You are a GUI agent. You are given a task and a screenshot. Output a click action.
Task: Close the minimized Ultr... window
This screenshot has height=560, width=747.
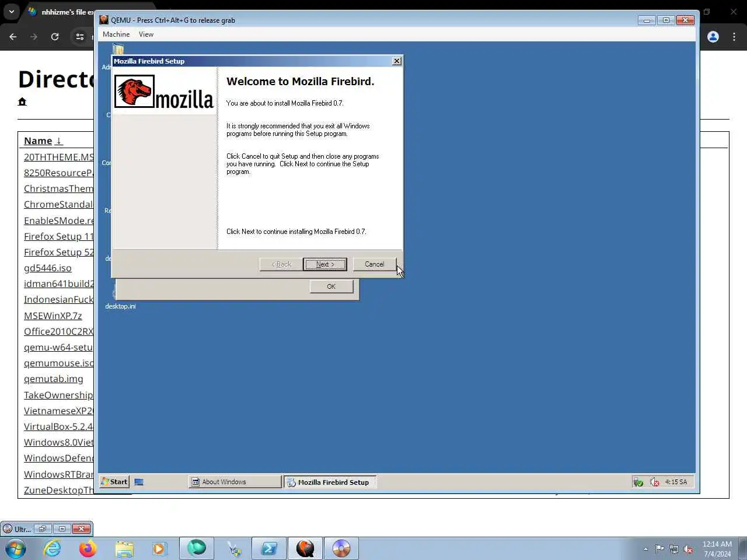tap(82, 529)
